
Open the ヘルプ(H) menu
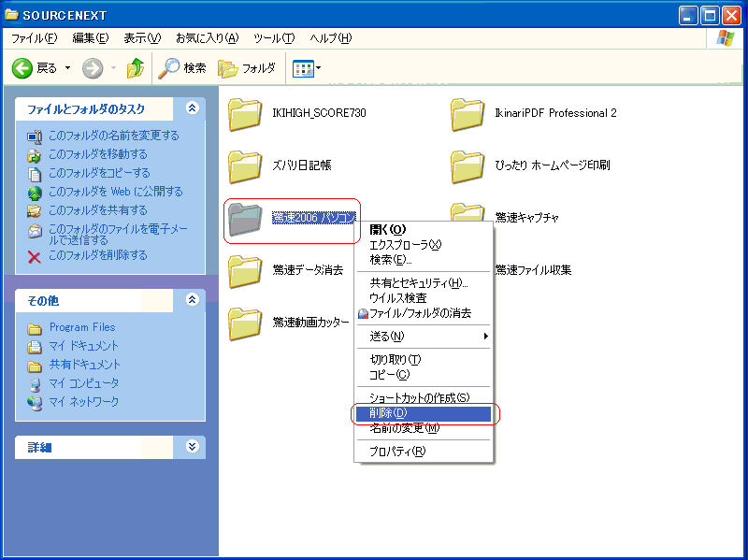(331, 38)
